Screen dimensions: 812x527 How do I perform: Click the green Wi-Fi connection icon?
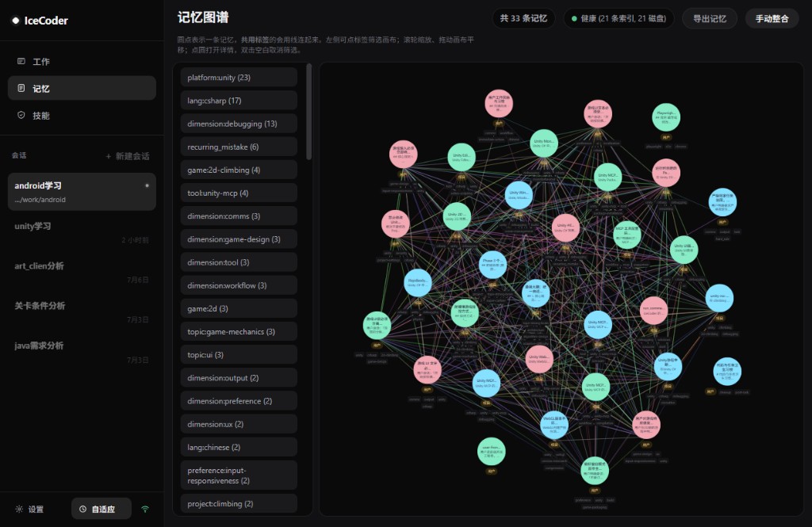(x=145, y=509)
